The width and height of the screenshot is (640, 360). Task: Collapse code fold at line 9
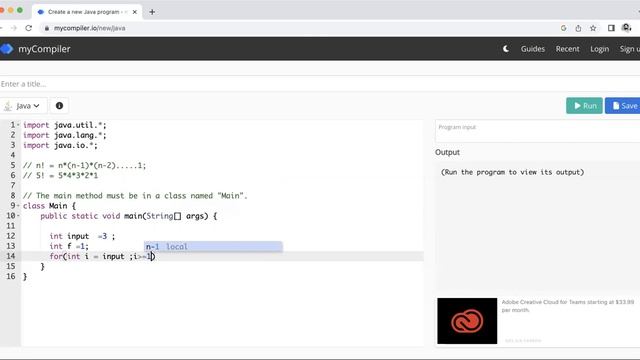coord(18,206)
